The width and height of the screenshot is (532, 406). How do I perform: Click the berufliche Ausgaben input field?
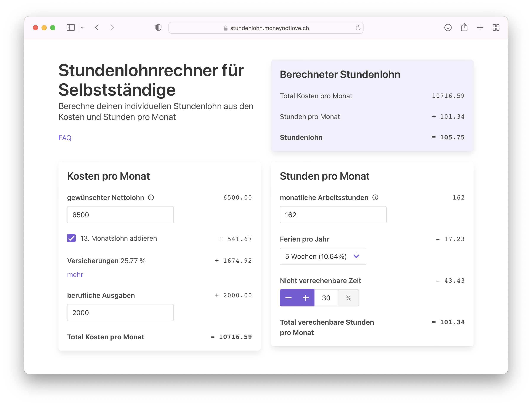120,312
